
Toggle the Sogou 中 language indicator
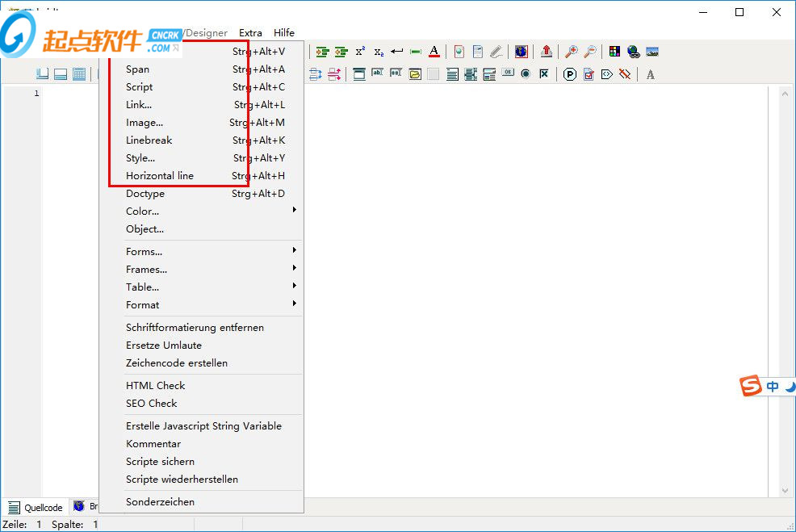[773, 387]
